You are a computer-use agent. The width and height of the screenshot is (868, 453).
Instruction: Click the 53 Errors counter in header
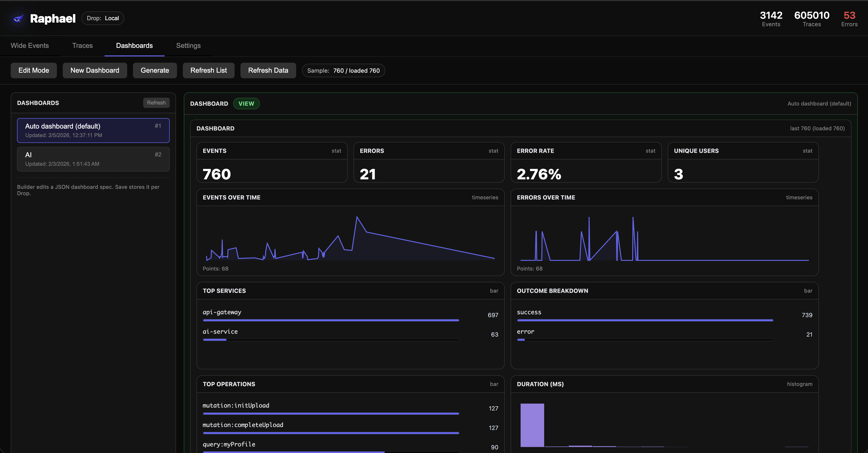point(849,18)
